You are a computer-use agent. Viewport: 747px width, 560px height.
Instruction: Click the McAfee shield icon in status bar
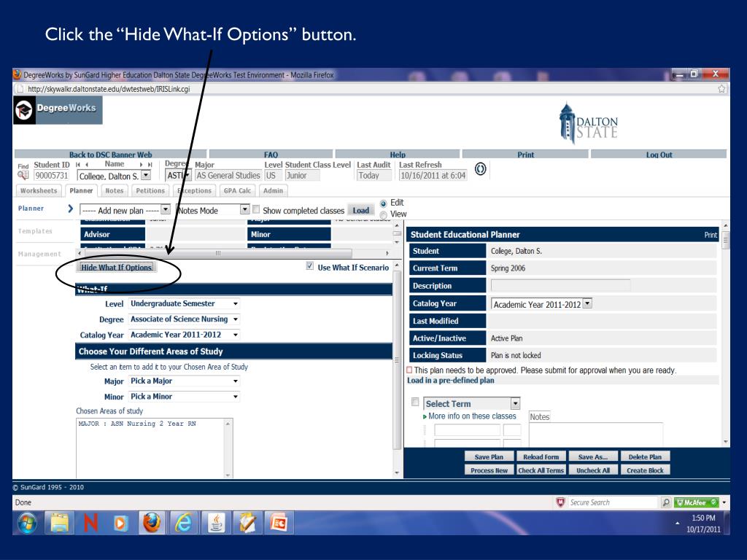point(561,502)
